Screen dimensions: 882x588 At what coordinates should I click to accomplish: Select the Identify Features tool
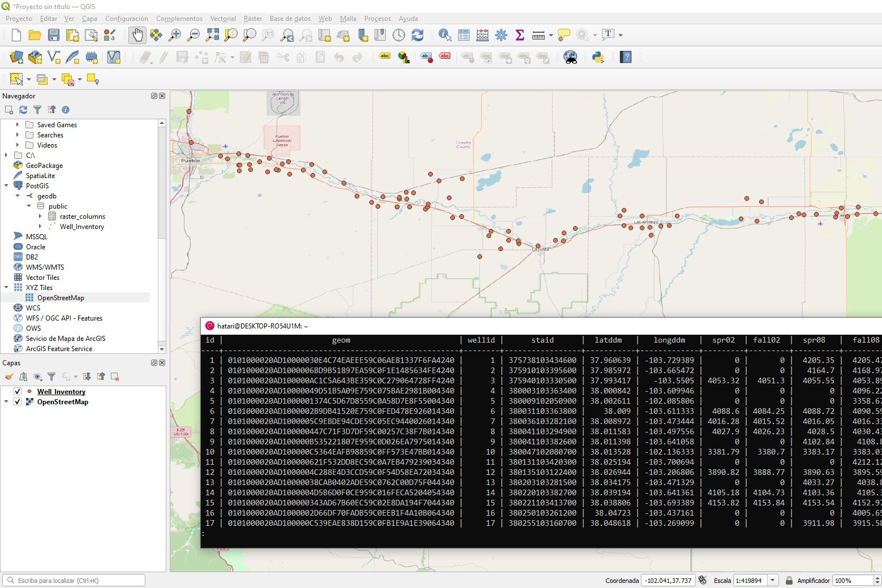pyautogui.click(x=445, y=35)
